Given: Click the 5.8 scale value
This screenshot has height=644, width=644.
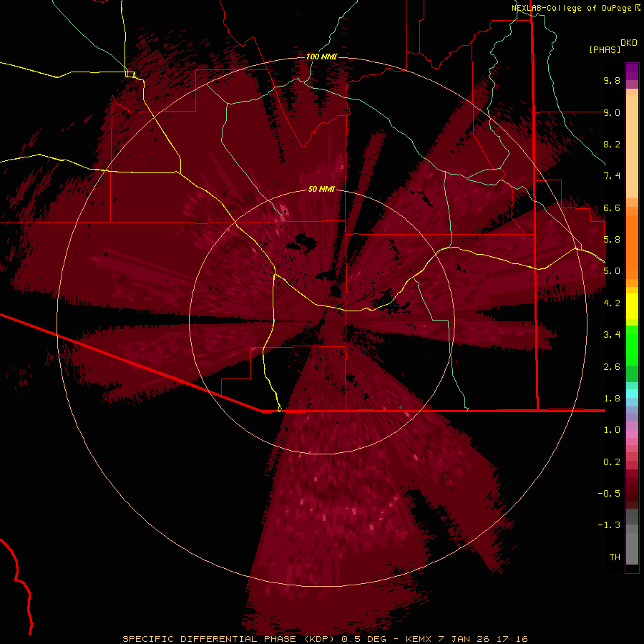Looking at the screenshot, I should tap(612, 240).
